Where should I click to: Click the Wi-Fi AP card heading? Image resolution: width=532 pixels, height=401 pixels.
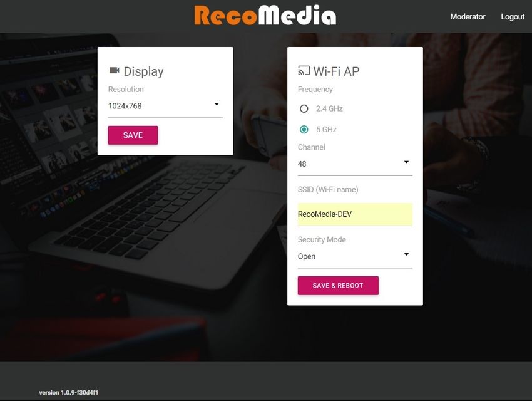pos(336,71)
